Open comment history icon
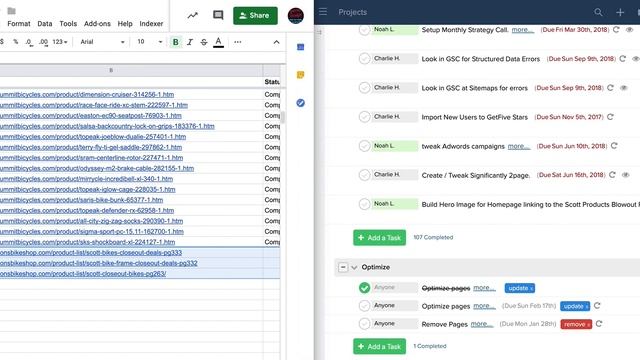640x360 pixels. tap(218, 16)
